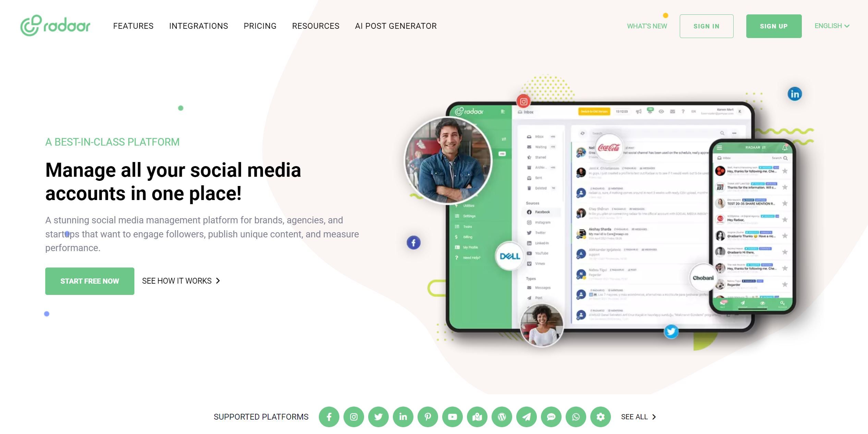This screenshot has height=434, width=868.
Task: Click the SIGN IN button
Action: pos(707,26)
